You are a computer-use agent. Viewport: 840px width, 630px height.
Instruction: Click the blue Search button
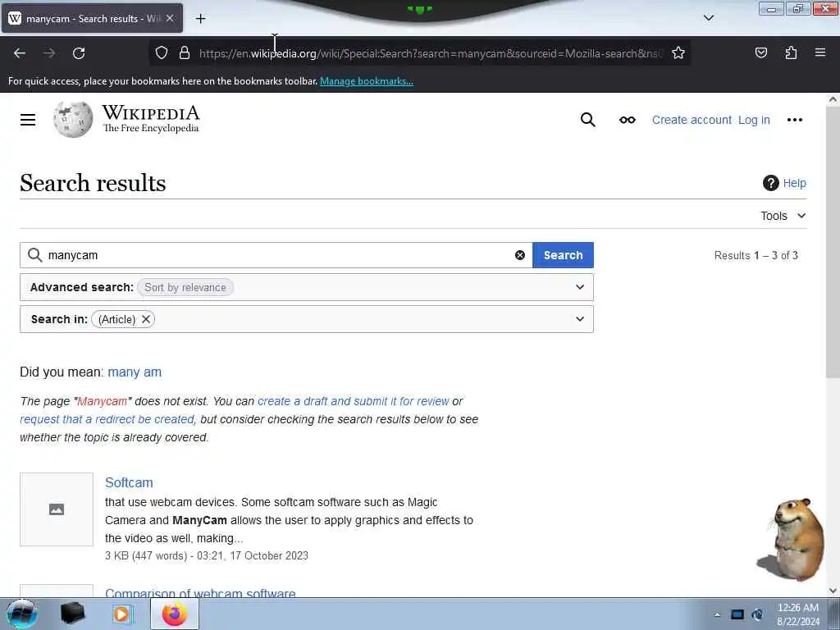tap(563, 255)
